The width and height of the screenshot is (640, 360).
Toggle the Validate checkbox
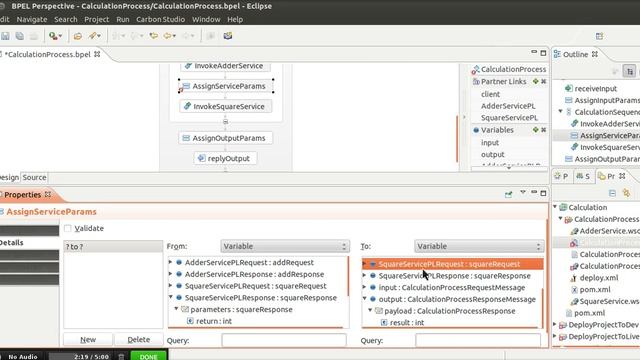(x=68, y=228)
